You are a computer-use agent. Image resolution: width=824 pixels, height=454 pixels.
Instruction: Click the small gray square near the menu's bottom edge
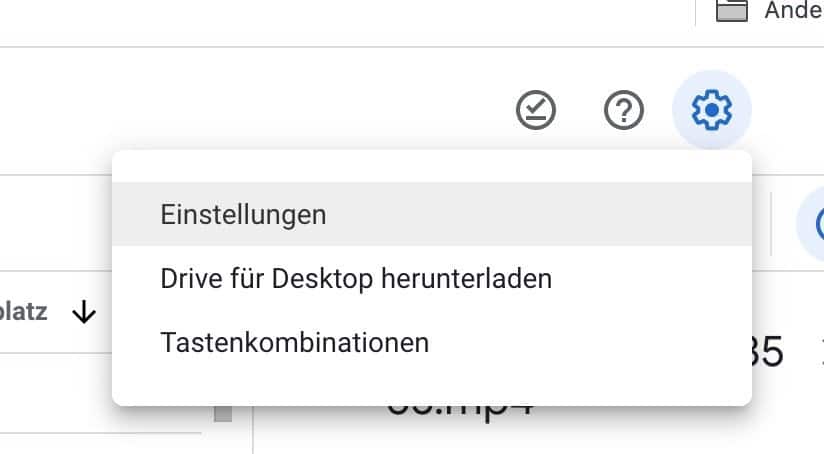(x=223, y=413)
